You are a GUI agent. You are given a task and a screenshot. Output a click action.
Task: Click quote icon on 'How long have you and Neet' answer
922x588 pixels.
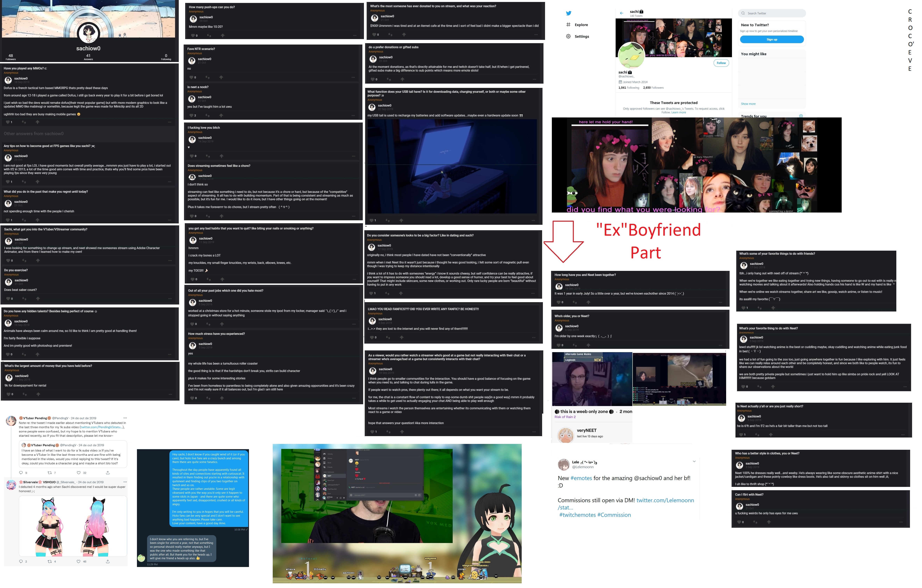(575, 302)
